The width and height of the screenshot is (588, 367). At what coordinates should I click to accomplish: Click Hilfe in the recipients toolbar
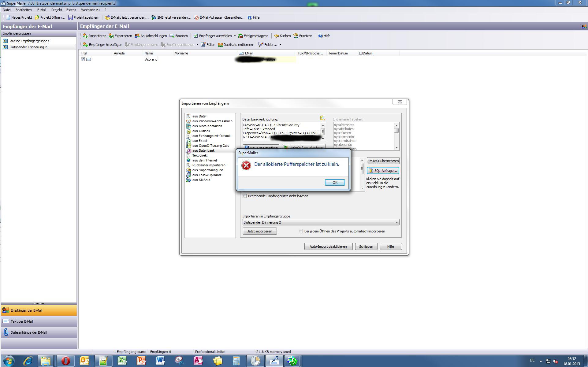click(x=324, y=36)
